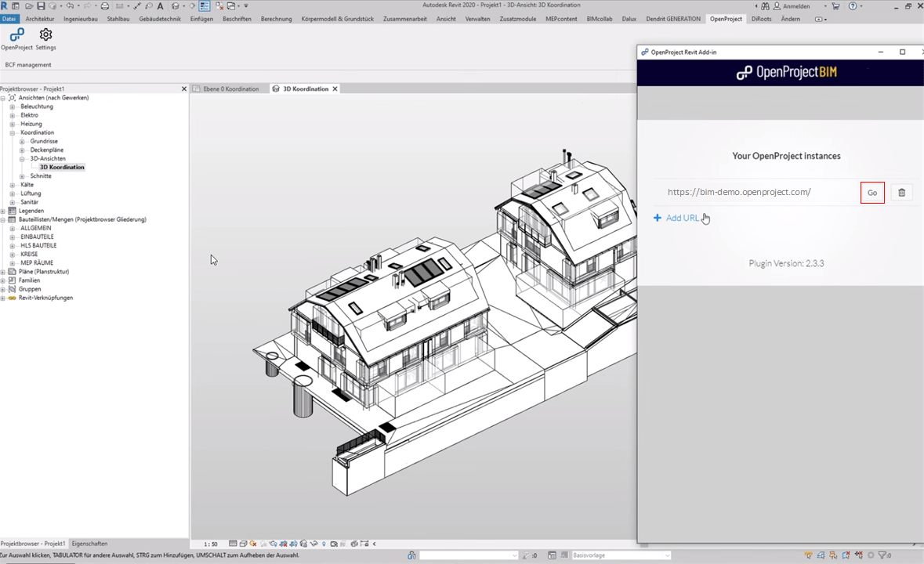Expand the Familien node in project browser
The width and height of the screenshot is (924, 564).
pos(3,280)
